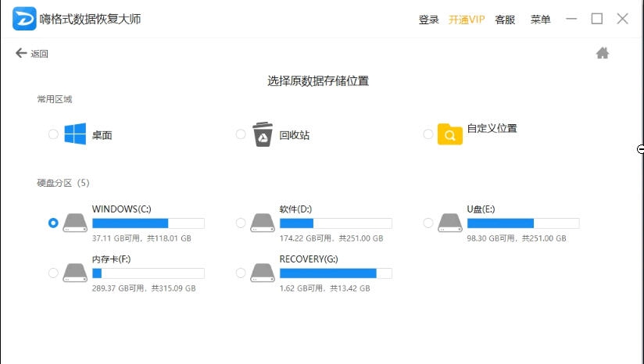This screenshot has width=644, height=364.
Task: Click the RECOVERY(G:) drive icon
Action: pyautogui.click(x=263, y=273)
